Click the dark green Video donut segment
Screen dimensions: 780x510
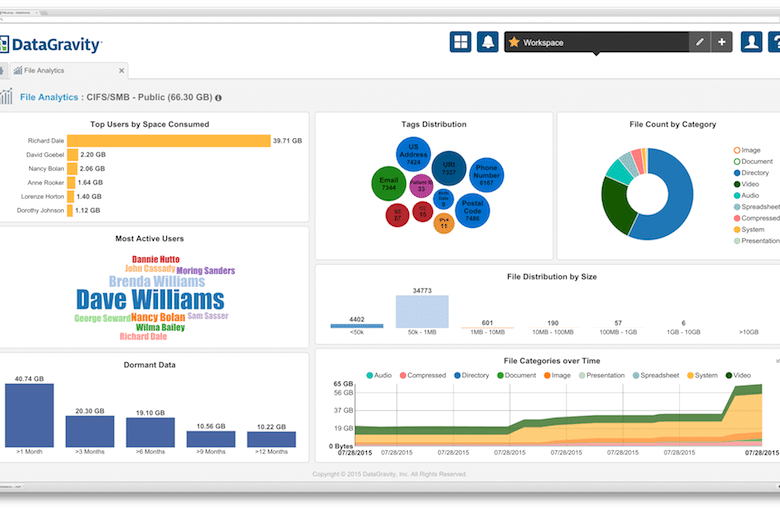(616, 206)
